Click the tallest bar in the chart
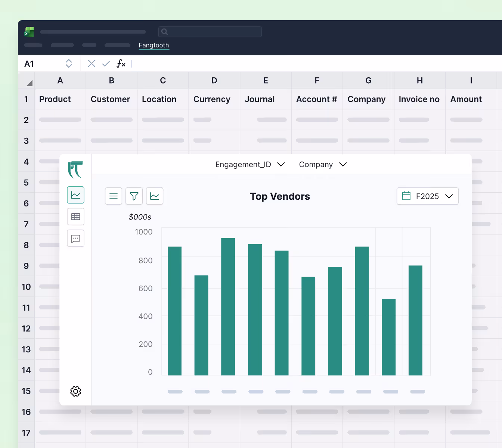 click(228, 307)
